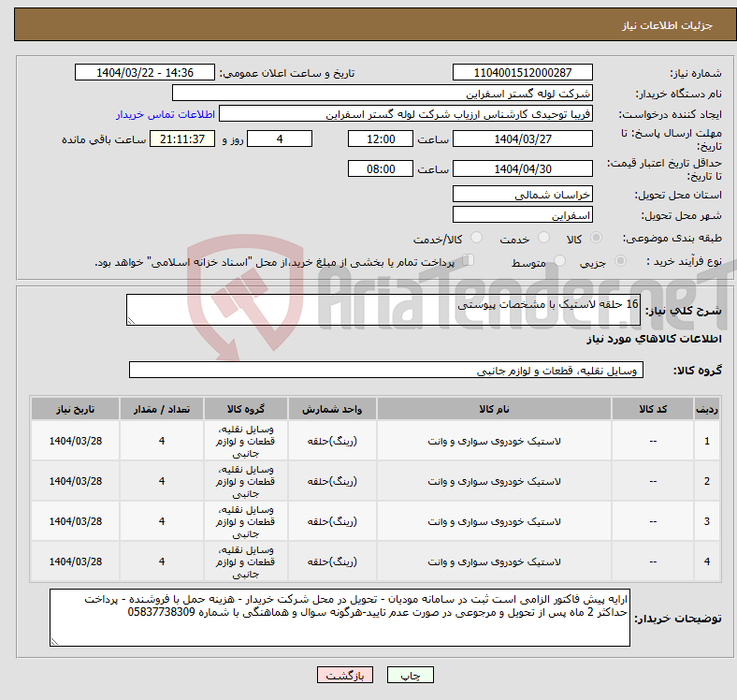Click the validity time field 08:00
The height and width of the screenshot is (700, 737).
pyautogui.click(x=381, y=168)
